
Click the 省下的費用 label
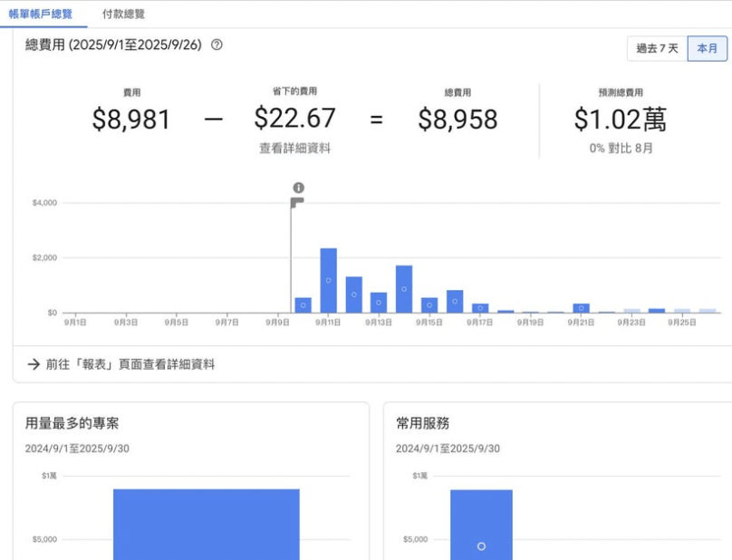click(x=295, y=92)
